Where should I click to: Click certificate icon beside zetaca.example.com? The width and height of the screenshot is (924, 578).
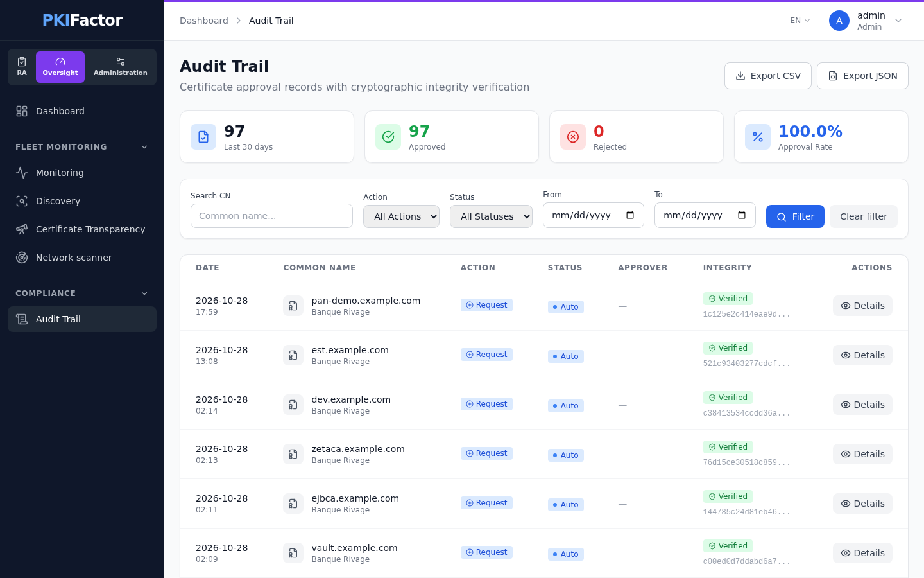pos(293,454)
